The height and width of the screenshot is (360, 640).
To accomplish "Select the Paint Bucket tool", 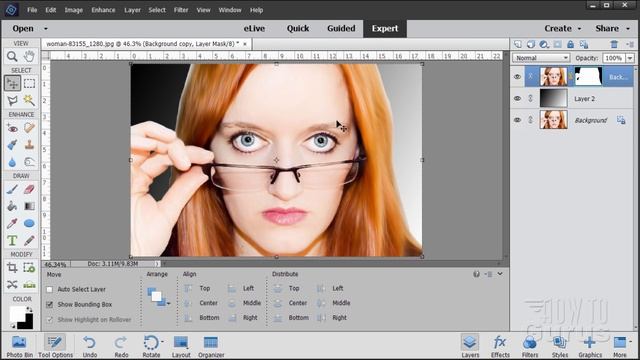I will tap(12, 207).
